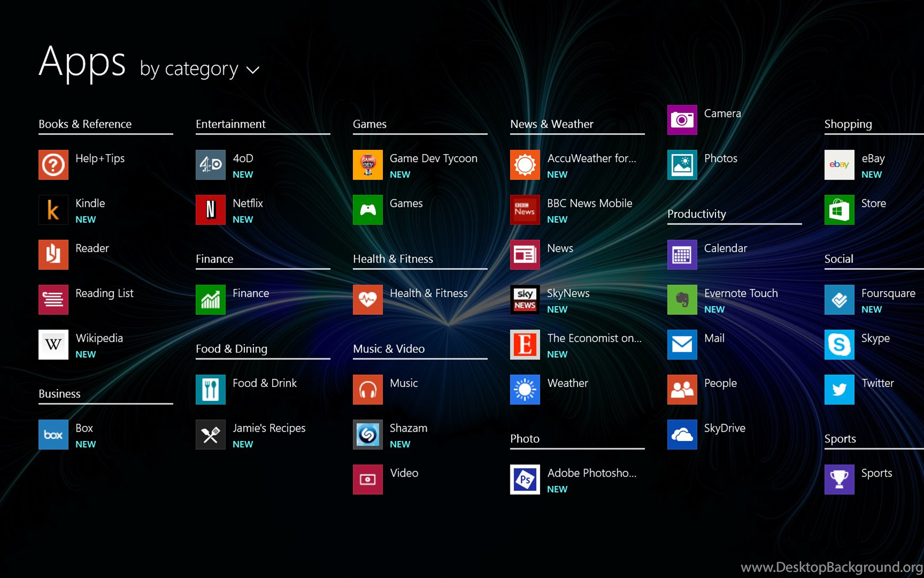The width and height of the screenshot is (924, 578).
Task: Click the Entertainment category header
Action: pos(230,124)
